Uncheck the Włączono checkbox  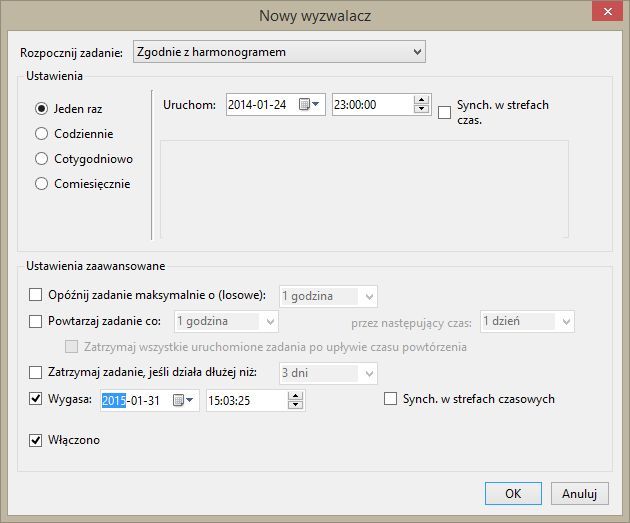[x=35, y=440]
